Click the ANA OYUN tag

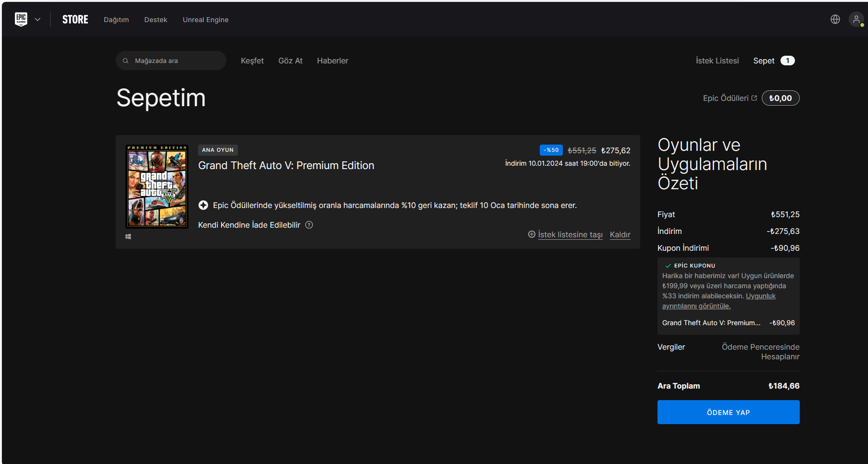(x=218, y=150)
